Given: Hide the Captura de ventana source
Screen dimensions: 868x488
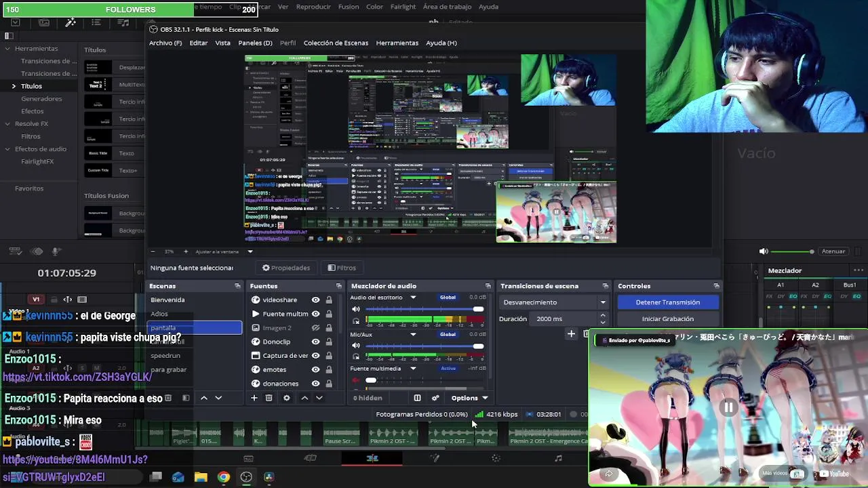Looking at the screenshot, I should pos(315,355).
